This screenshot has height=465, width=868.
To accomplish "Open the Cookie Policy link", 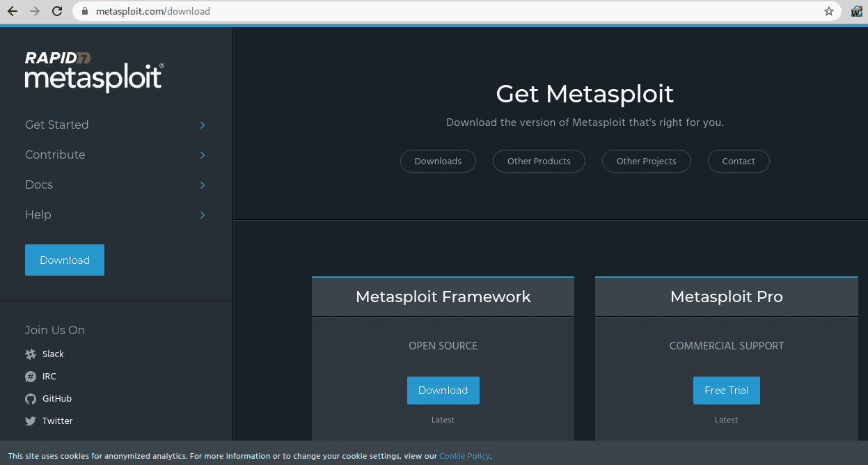I will [x=464, y=456].
